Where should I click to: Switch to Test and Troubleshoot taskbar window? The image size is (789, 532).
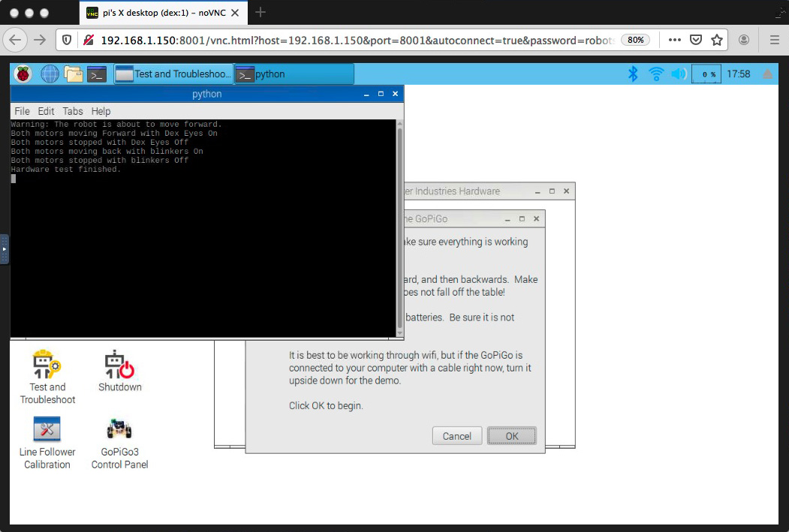(173, 74)
